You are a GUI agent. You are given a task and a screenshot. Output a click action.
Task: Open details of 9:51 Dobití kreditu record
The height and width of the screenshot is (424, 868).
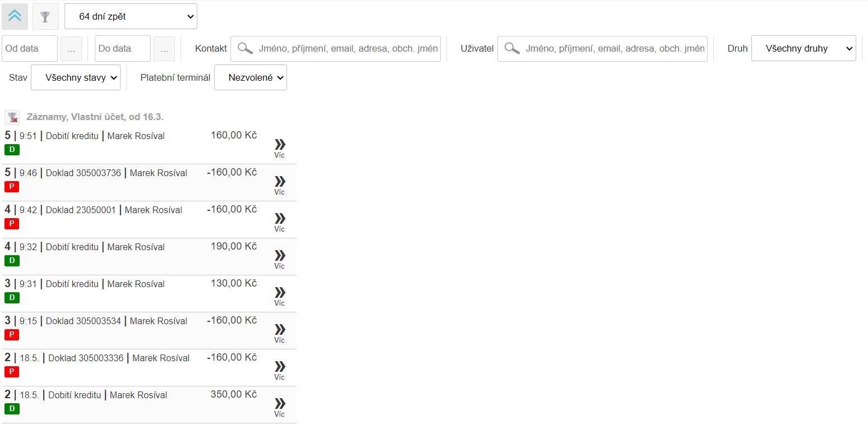click(x=279, y=148)
